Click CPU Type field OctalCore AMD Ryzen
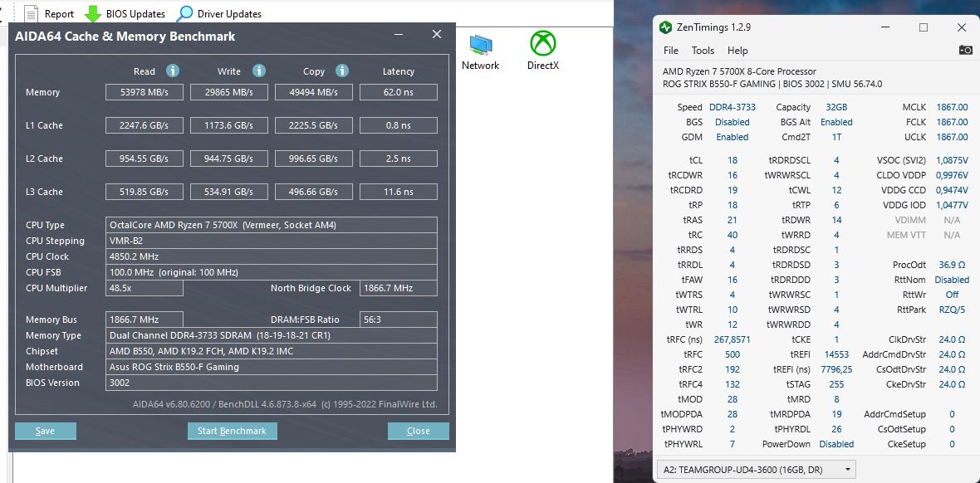The image size is (980, 483). click(x=272, y=225)
